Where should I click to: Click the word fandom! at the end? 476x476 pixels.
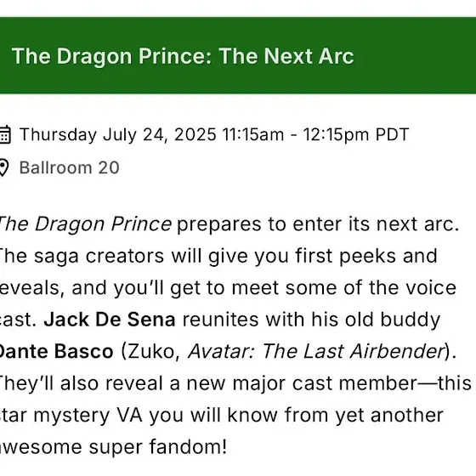coord(188,447)
